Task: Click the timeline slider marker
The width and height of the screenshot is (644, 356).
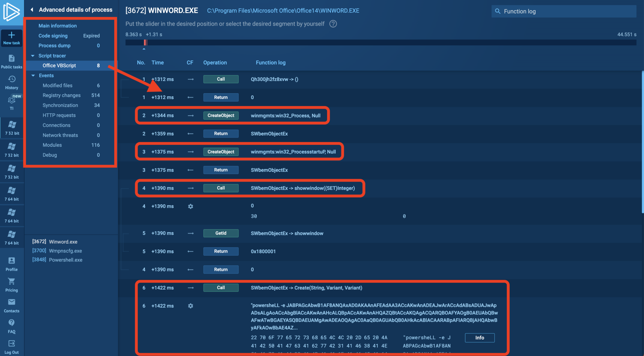Action: click(145, 42)
